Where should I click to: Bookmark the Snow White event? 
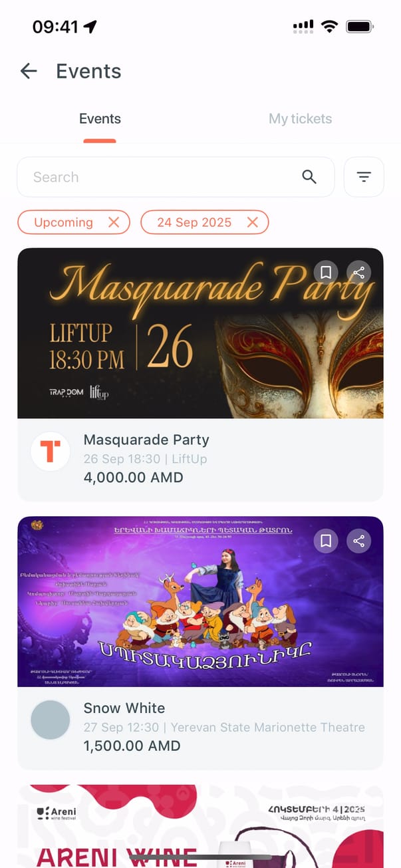[x=326, y=541]
